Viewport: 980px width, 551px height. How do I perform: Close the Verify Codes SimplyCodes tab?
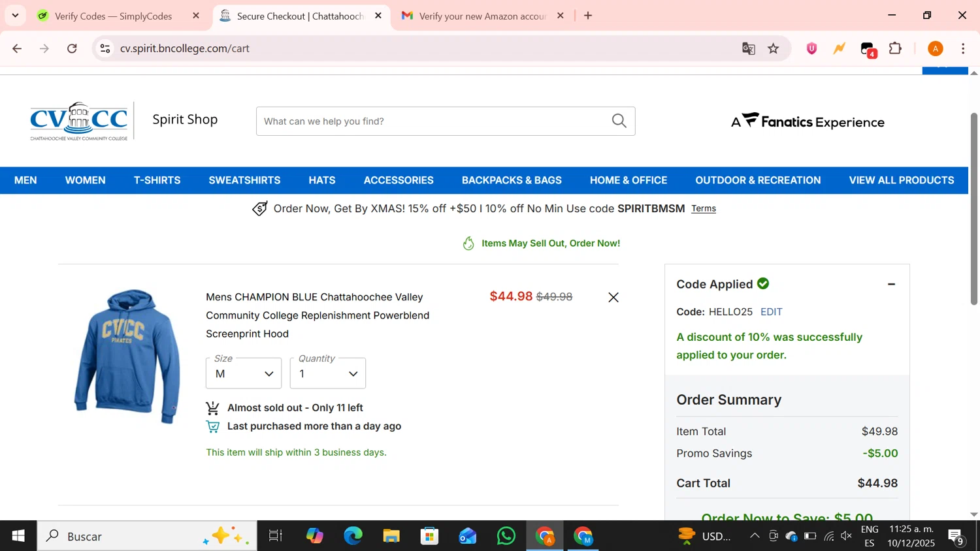196,16
